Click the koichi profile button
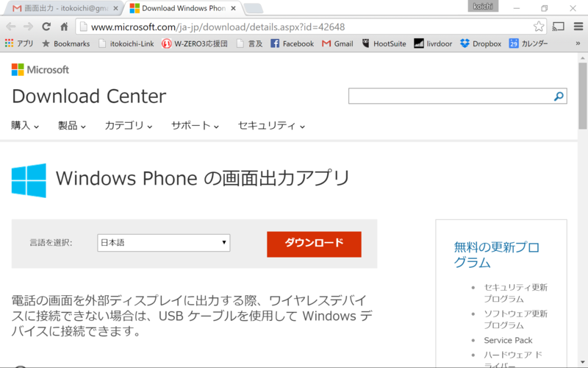The width and height of the screenshot is (588, 368). click(x=483, y=7)
